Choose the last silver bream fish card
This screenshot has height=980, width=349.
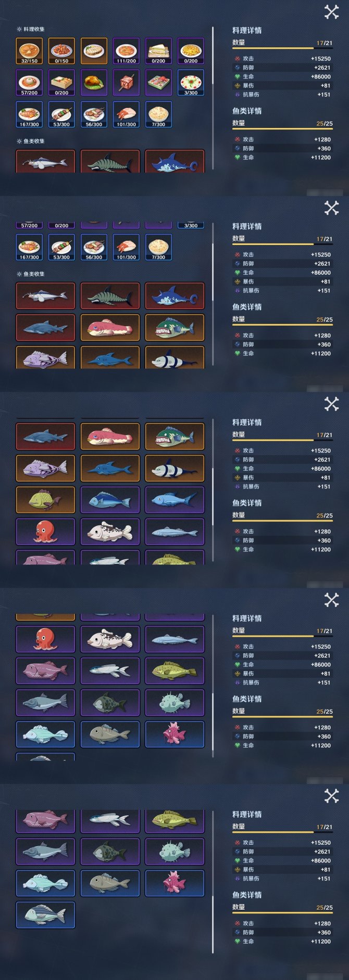pos(45,914)
